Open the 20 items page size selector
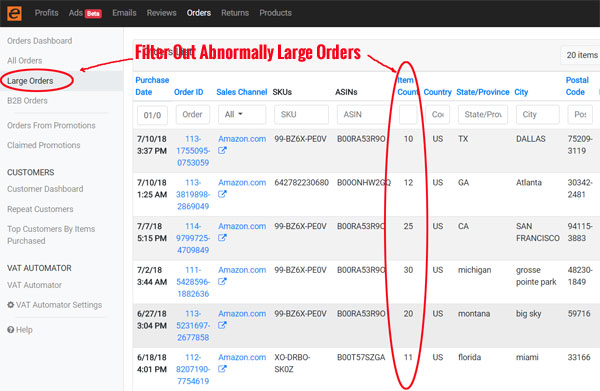This screenshot has height=391, width=600. 580,55
